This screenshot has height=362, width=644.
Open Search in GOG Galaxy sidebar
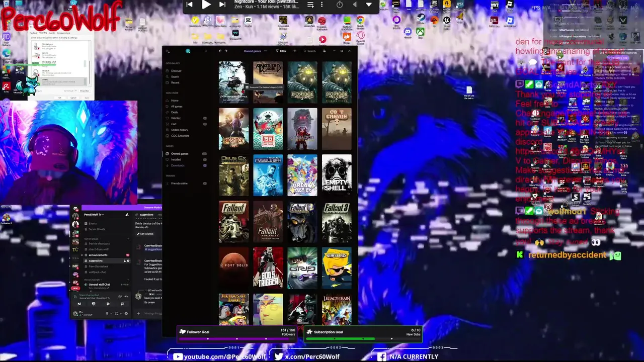pyautogui.click(x=172, y=76)
